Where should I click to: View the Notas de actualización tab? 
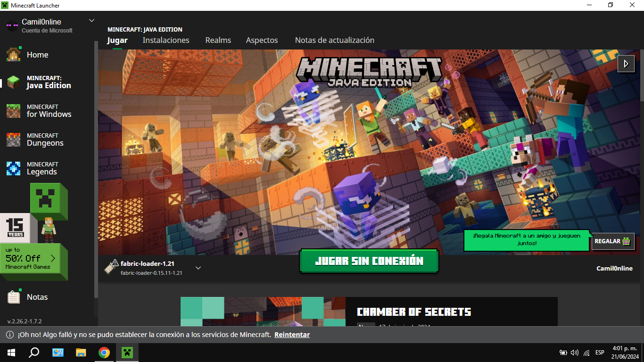335,40
